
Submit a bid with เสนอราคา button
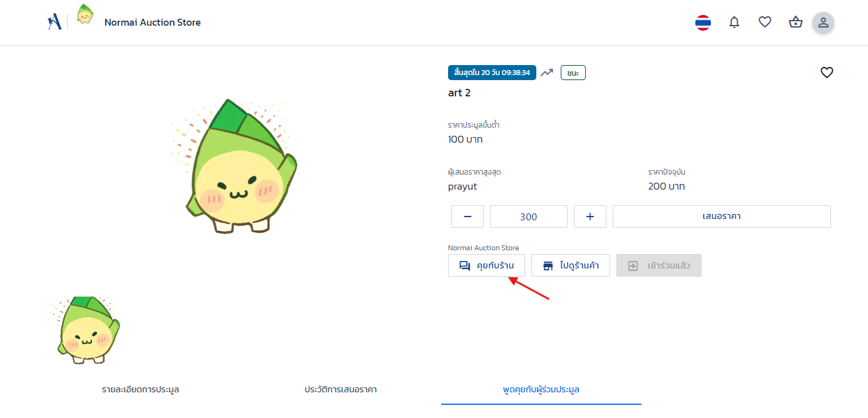tap(722, 217)
